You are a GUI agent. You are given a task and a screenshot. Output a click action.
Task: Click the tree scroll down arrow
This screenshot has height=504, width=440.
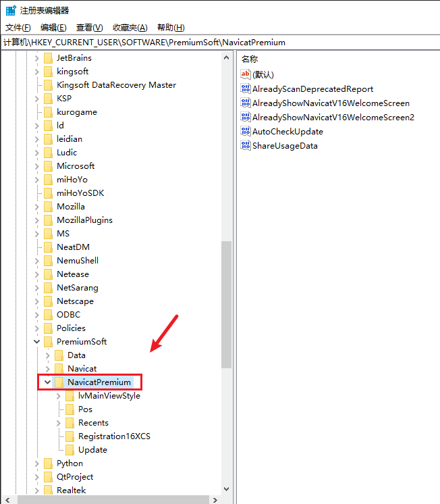pos(227,489)
